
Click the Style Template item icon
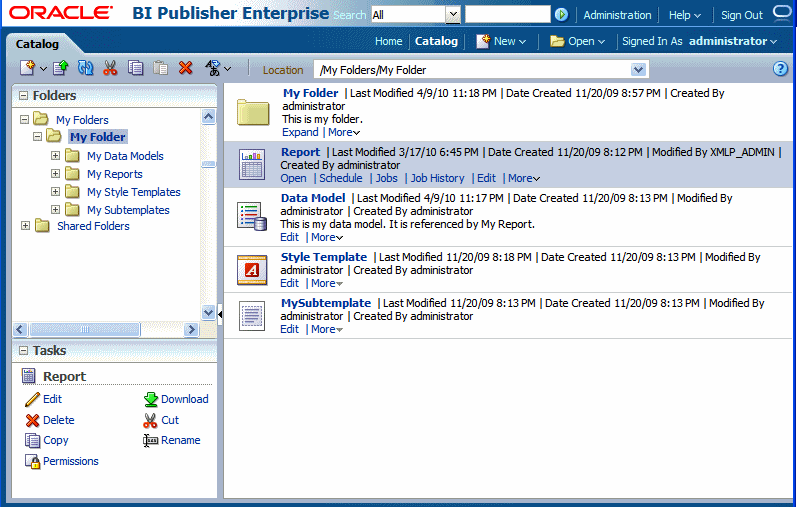(252, 270)
